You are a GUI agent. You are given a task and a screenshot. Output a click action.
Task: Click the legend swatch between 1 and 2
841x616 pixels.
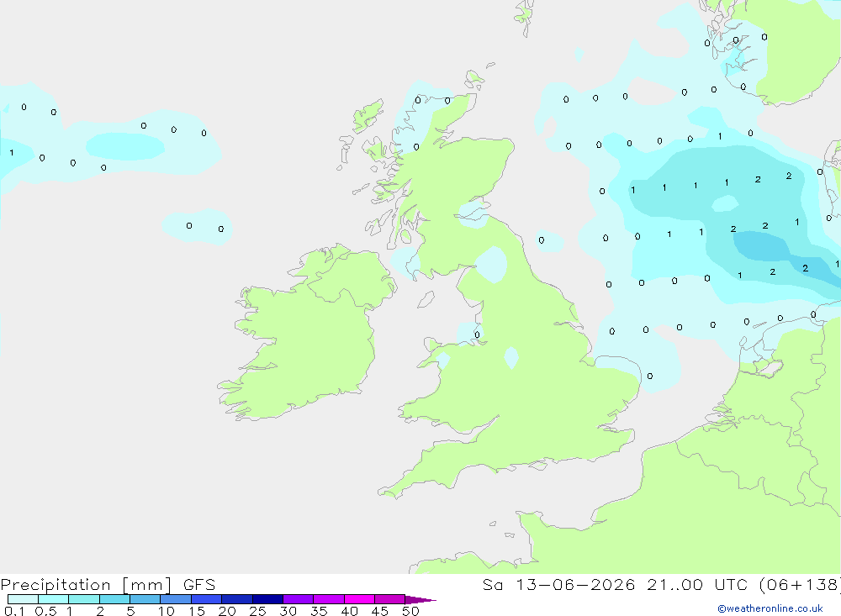(x=84, y=599)
